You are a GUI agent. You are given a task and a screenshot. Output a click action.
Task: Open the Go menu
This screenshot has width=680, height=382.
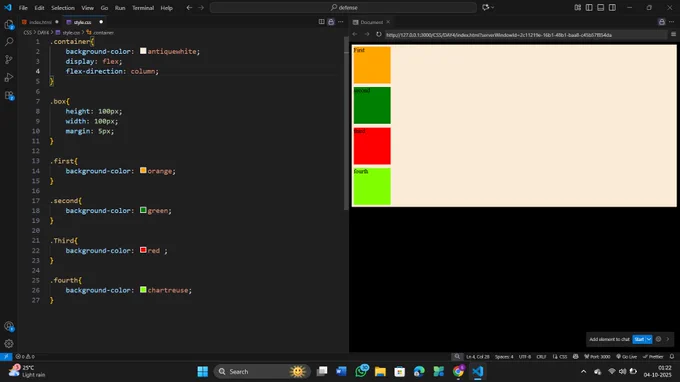coord(104,8)
